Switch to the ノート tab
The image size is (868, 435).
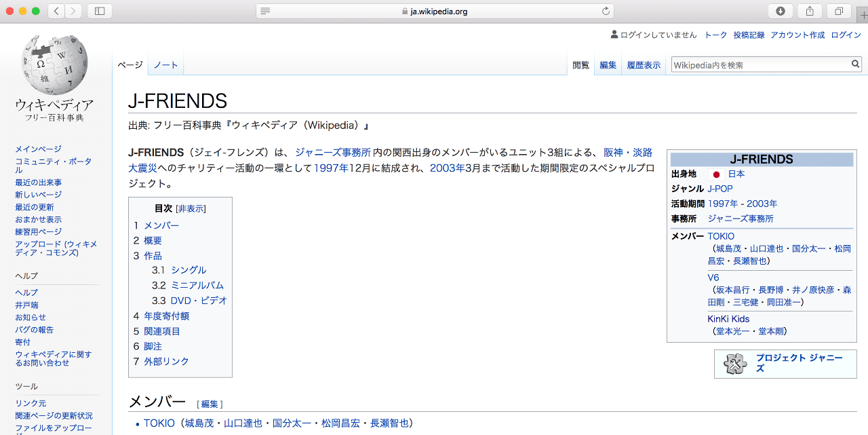click(x=165, y=64)
